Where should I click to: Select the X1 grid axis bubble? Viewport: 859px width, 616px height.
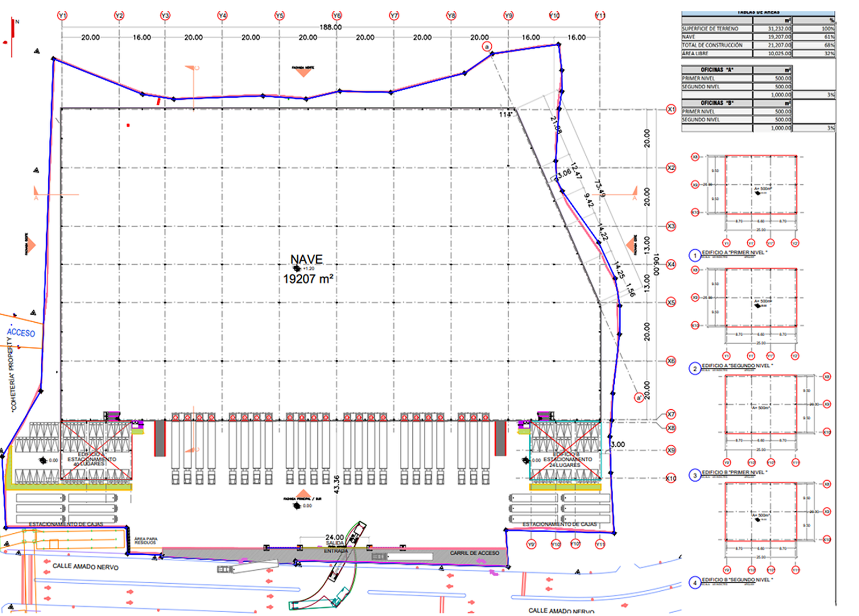[671, 110]
